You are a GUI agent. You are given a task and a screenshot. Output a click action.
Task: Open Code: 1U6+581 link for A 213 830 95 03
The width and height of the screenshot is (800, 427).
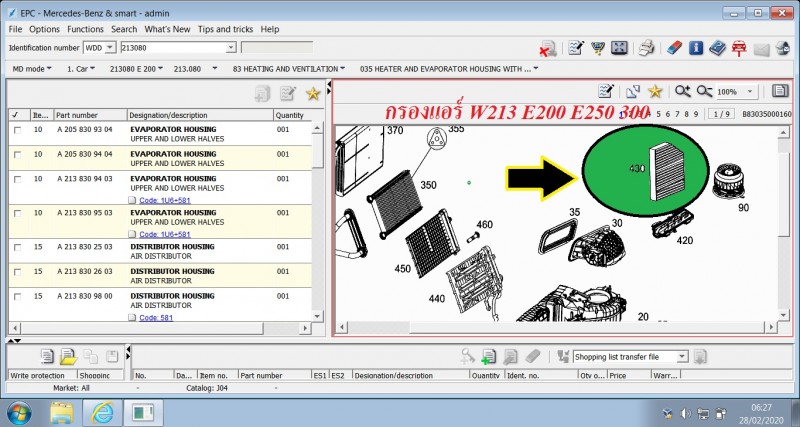coord(165,234)
